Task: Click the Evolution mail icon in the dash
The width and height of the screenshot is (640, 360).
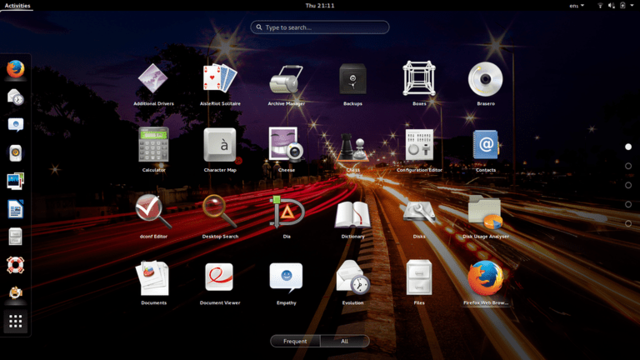Action: [16, 97]
